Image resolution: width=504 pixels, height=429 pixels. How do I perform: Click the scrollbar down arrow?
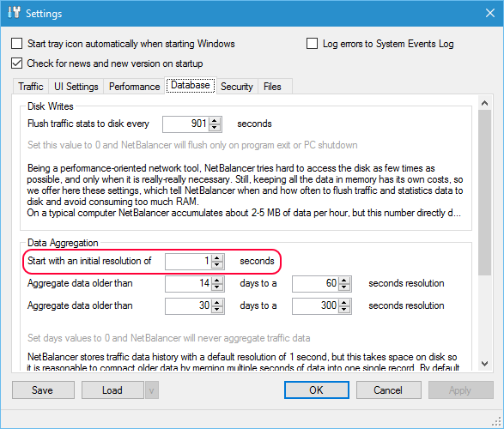click(x=485, y=364)
